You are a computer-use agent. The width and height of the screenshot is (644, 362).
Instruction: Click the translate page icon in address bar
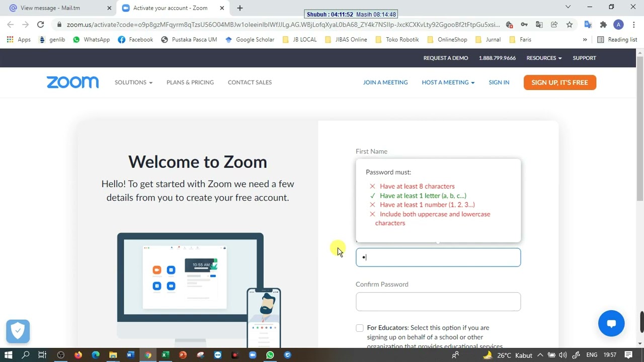click(x=539, y=25)
